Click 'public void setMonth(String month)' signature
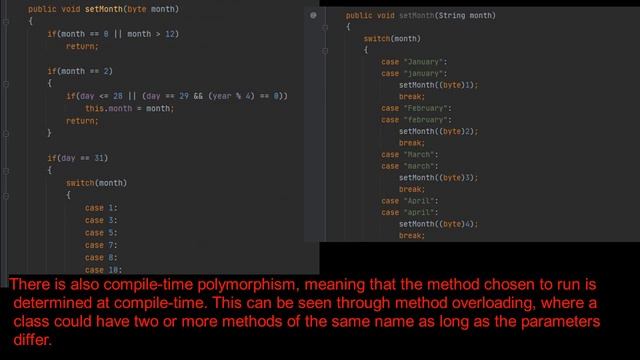This screenshot has height=360, width=640. point(421,16)
